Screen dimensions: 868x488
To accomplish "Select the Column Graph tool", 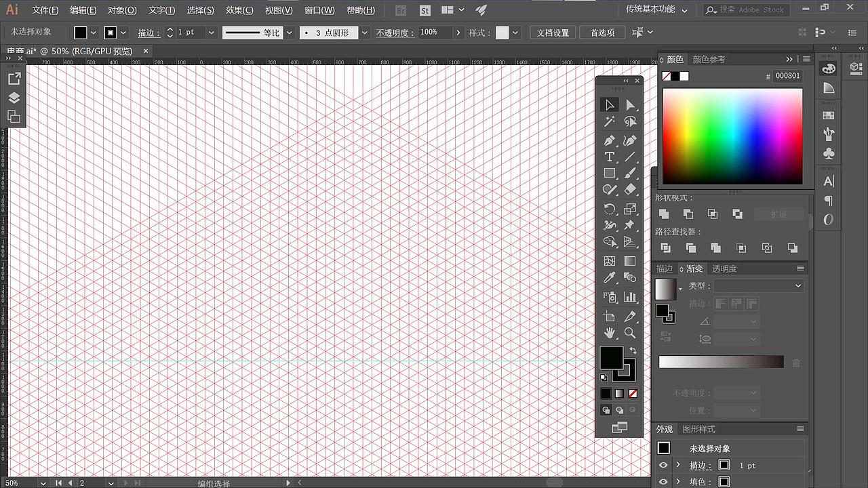I will (631, 297).
